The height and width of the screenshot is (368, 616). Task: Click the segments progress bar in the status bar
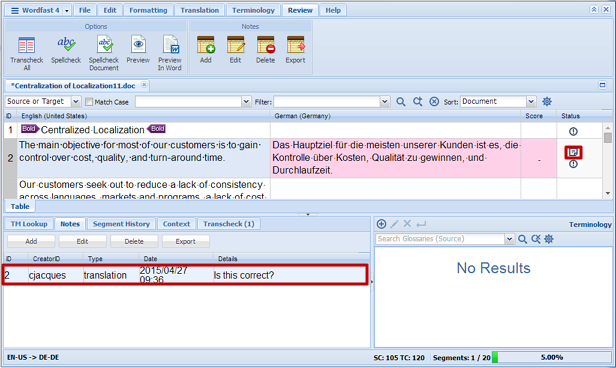552,357
